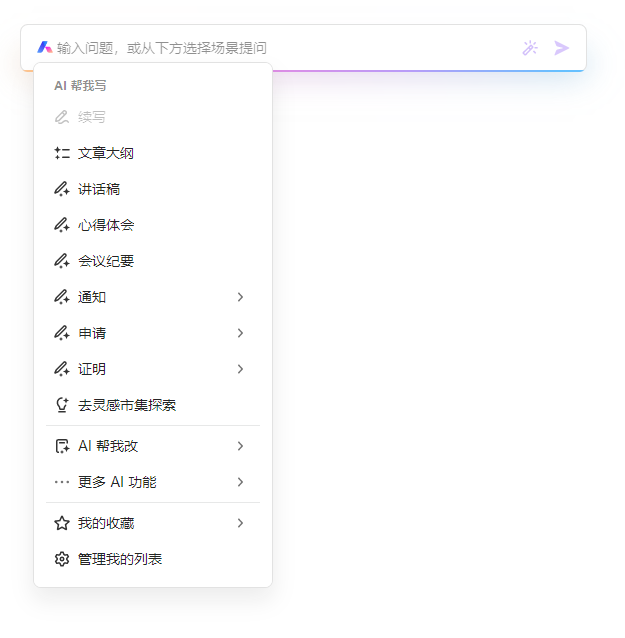625x638 pixels.
Task: Click the pen icon beside 心得体会
Action: (62, 225)
